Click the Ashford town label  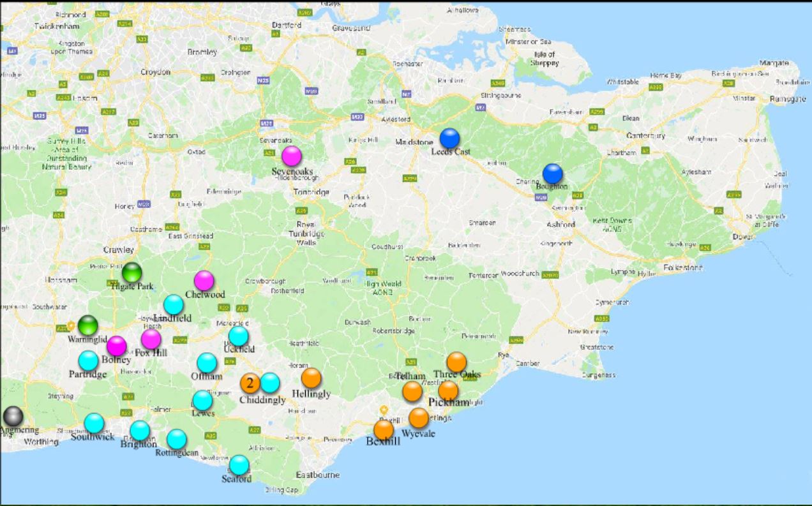tap(561, 225)
